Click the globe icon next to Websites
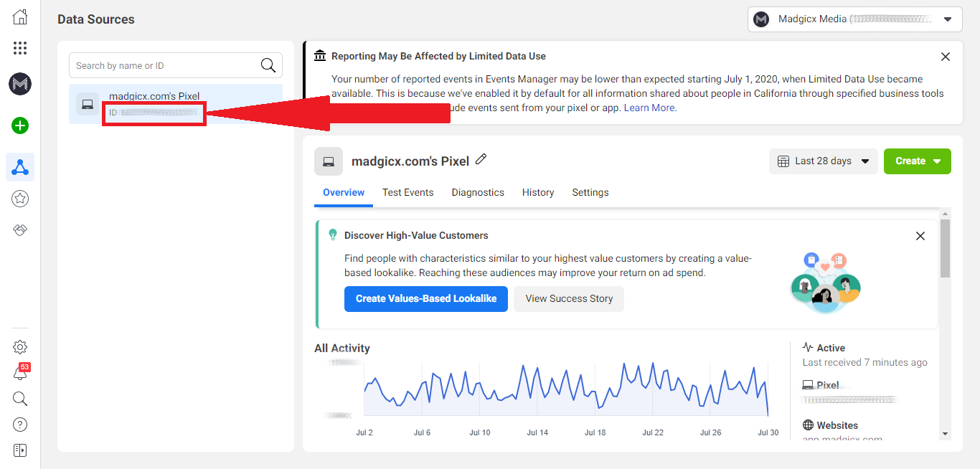This screenshot has height=469, width=980. tap(808, 425)
